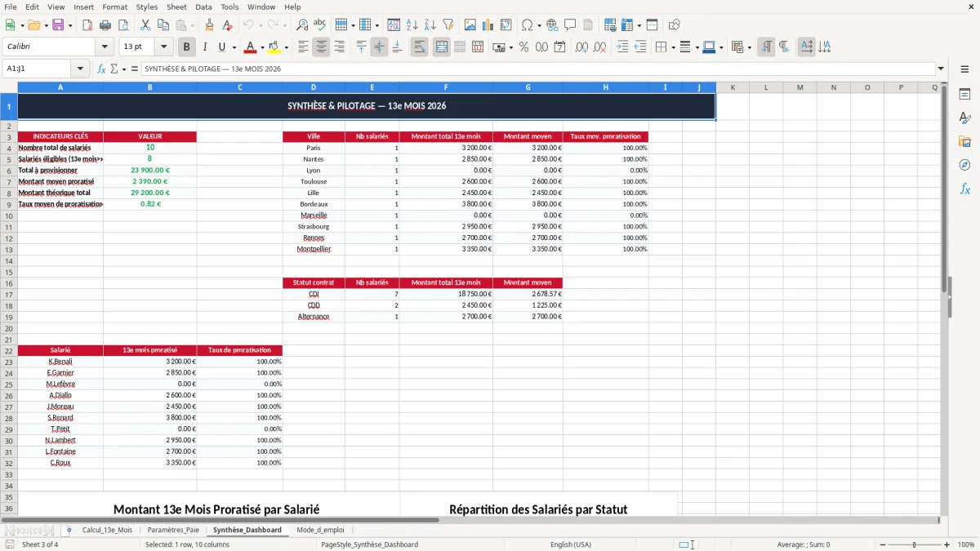Viewport: 980px width, 551px height.
Task: Expand the formula bar
Action: (941, 69)
